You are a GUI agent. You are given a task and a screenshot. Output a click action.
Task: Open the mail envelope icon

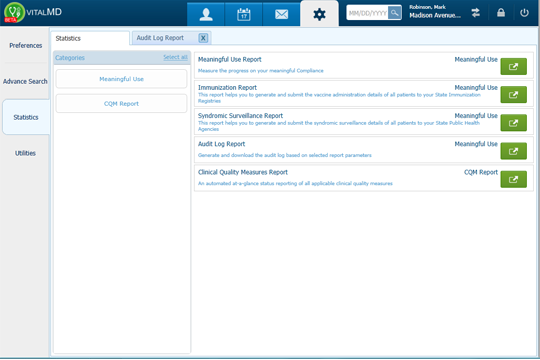(281, 14)
